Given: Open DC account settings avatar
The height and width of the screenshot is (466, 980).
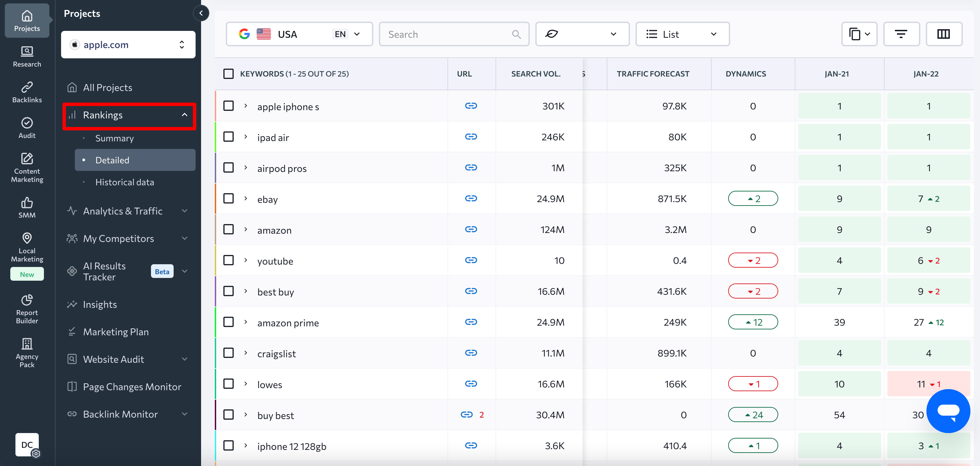Looking at the screenshot, I should coord(27,444).
